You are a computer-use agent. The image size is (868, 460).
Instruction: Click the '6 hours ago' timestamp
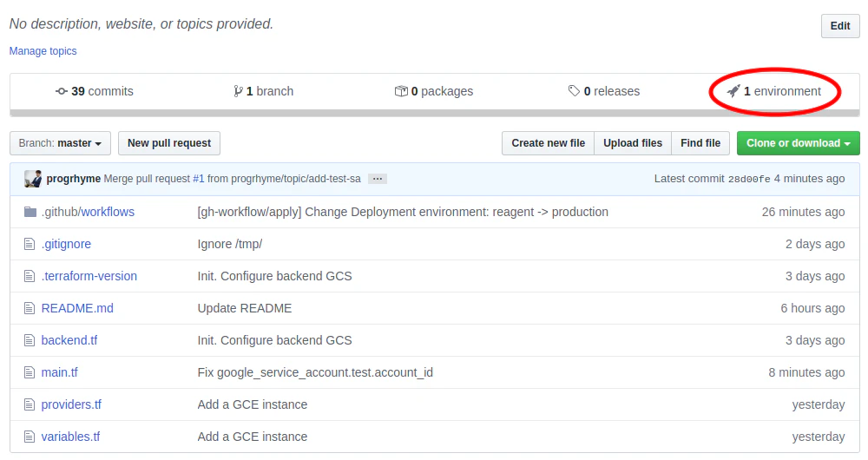click(x=812, y=308)
